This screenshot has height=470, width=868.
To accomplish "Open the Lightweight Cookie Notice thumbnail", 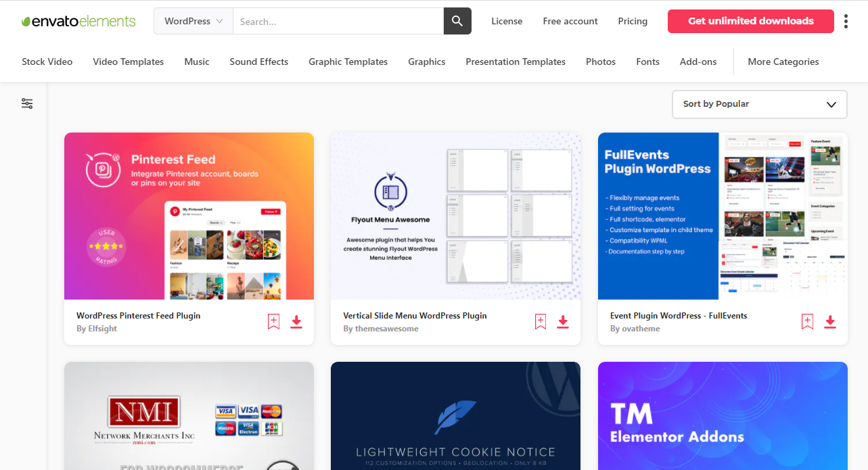I will [x=455, y=416].
